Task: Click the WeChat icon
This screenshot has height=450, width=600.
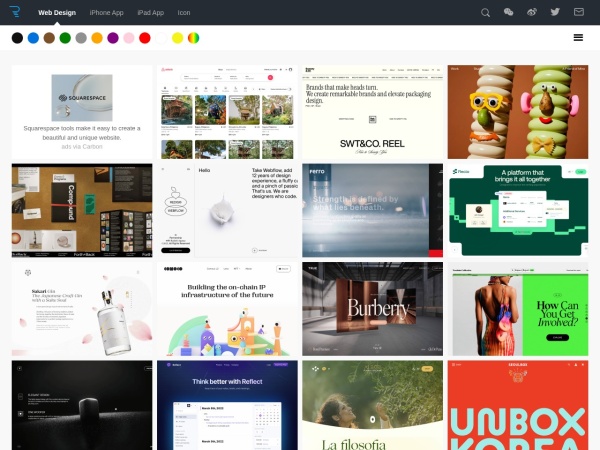Action: click(x=509, y=13)
